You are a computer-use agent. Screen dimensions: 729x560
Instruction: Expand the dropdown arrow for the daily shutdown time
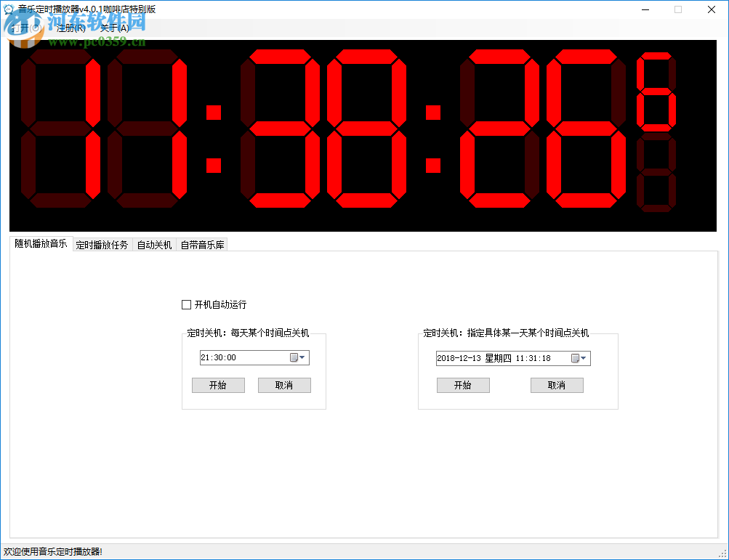(303, 357)
